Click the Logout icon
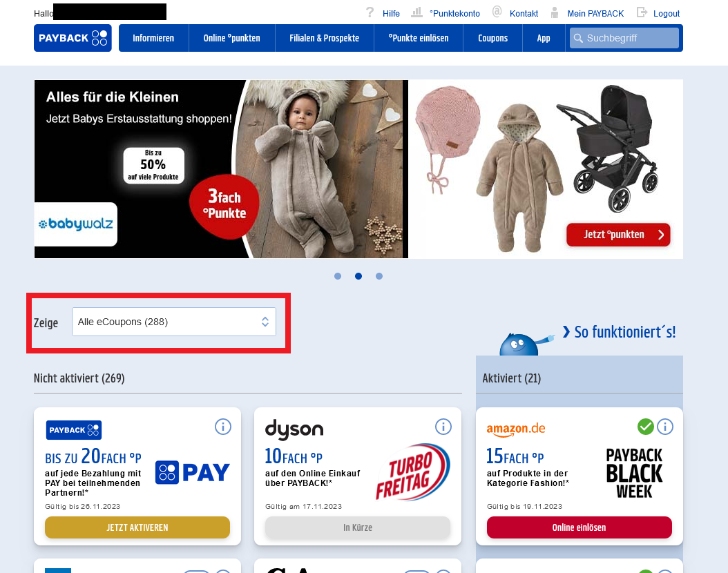The width and height of the screenshot is (728, 573). (641, 12)
